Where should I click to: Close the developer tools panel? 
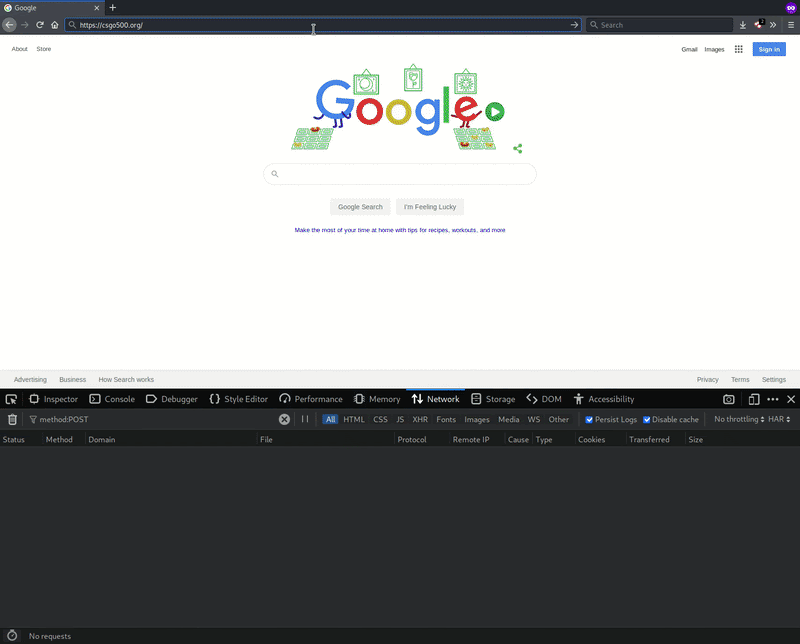pyautogui.click(x=791, y=399)
